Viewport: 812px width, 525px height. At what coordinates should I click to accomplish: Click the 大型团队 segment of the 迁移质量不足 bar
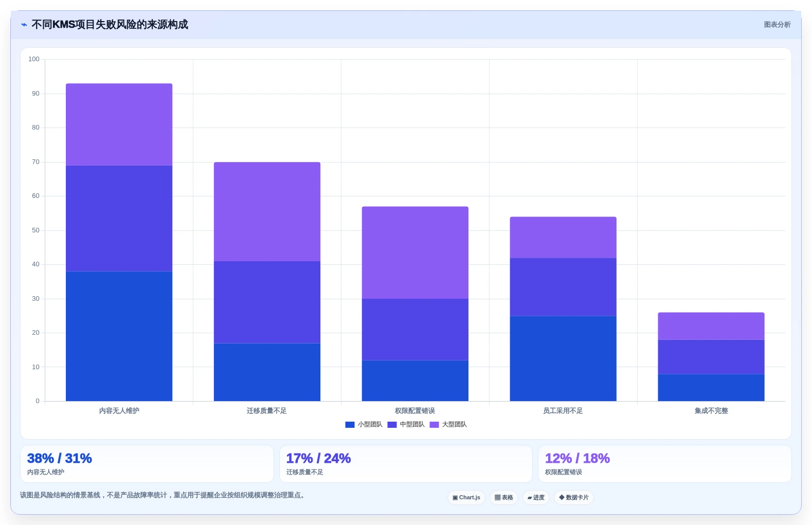[267, 211]
